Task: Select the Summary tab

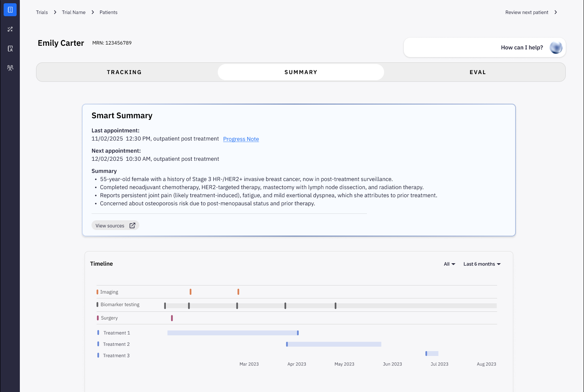Action: click(x=301, y=72)
